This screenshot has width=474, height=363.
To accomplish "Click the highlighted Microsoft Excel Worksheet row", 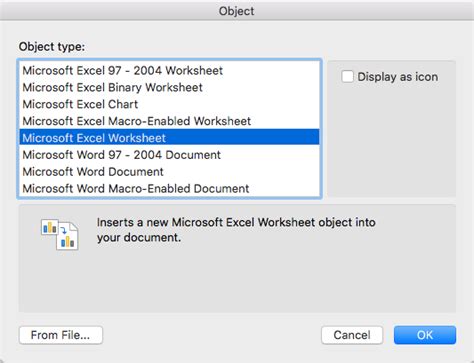I will click(169, 138).
